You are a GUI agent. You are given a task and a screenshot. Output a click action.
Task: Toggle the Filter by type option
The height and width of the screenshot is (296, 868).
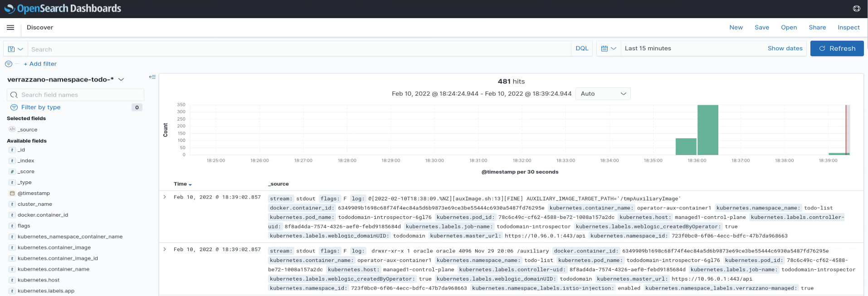point(41,107)
